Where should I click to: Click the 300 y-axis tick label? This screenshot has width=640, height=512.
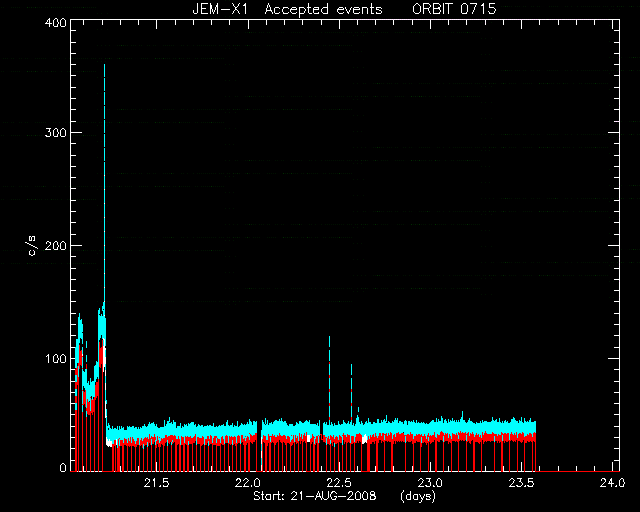[55, 133]
